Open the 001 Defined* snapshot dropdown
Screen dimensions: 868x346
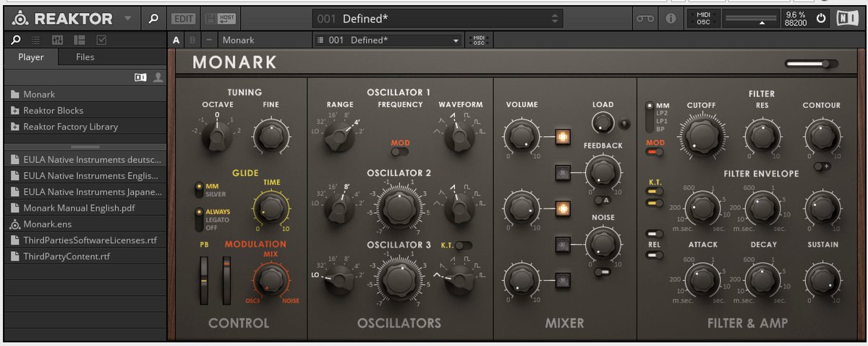(388, 41)
